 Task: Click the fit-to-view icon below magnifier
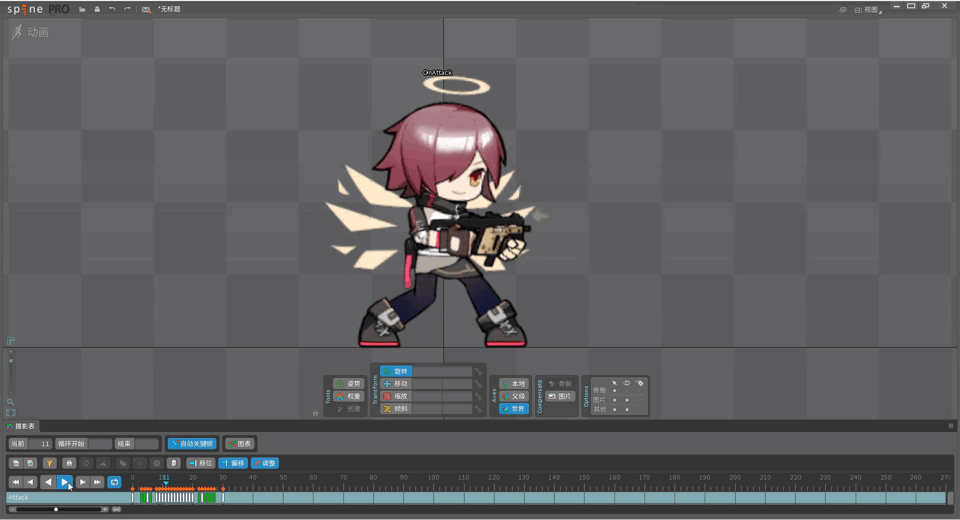10,413
